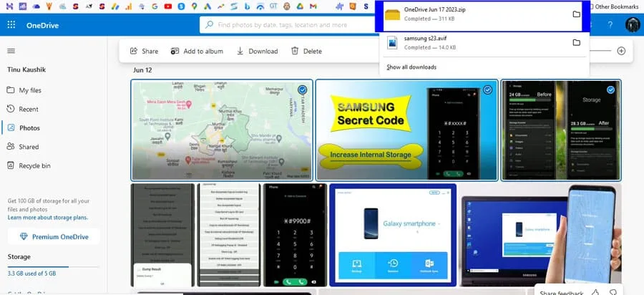Viewport: 644px width, 295px height.
Task: Open the orange bar-chart Analytics bookmark
Action: click(128, 6)
